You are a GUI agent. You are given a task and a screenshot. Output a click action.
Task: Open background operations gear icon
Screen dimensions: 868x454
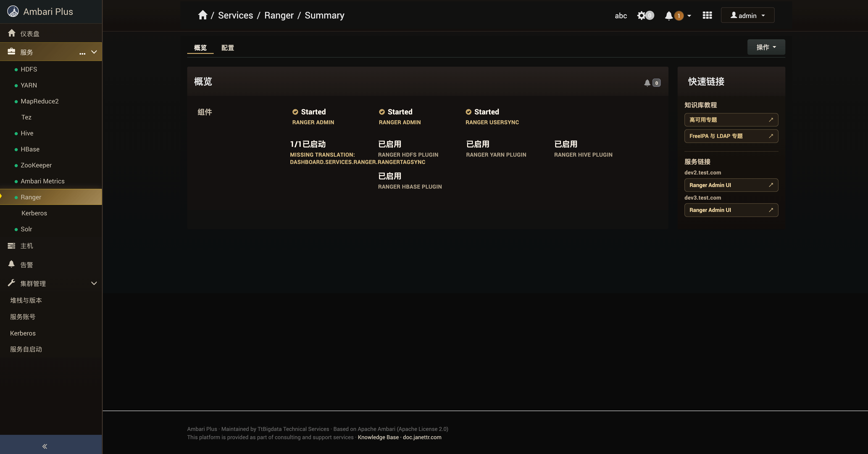[x=641, y=16]
